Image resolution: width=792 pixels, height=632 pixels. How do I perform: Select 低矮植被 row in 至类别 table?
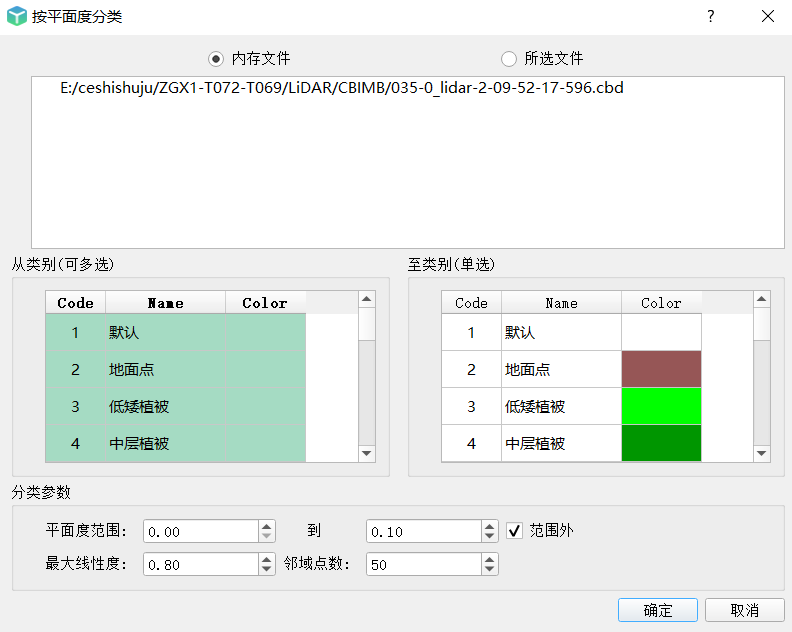point(572,406)
